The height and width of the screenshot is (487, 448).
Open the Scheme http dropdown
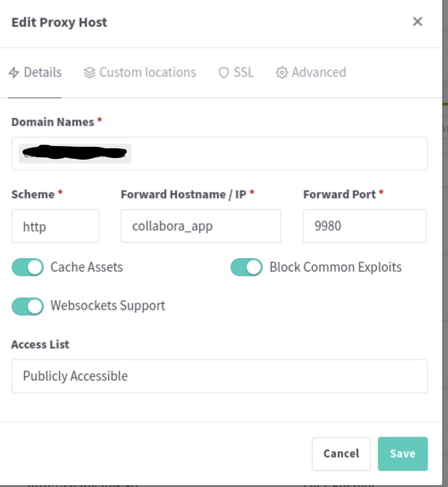55,226
